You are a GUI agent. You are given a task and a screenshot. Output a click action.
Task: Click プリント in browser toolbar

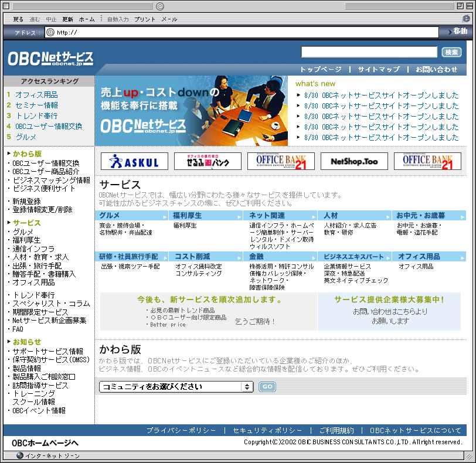[x=145, y=19]
